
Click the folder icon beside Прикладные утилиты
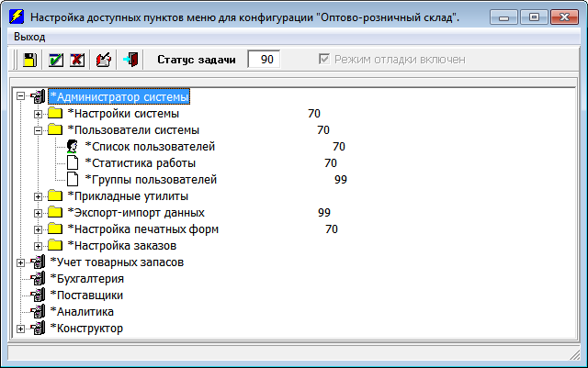(55, 196)
